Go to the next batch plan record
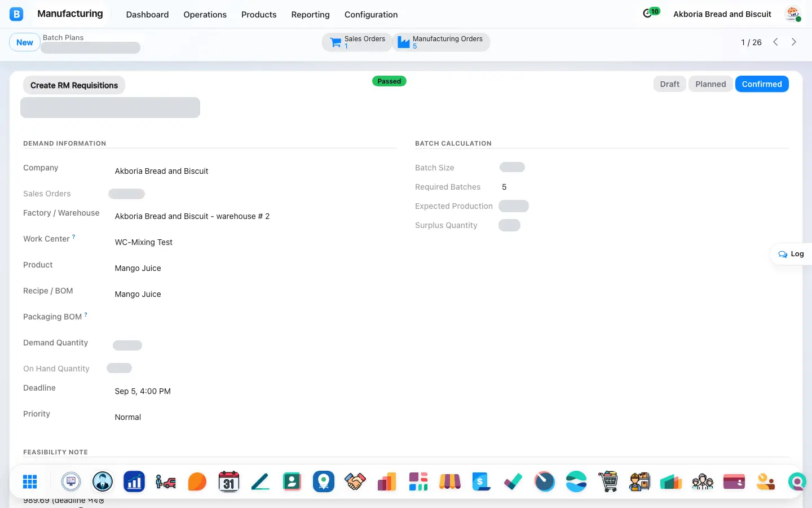Screen dimensions: 812x508 point(794,42)
